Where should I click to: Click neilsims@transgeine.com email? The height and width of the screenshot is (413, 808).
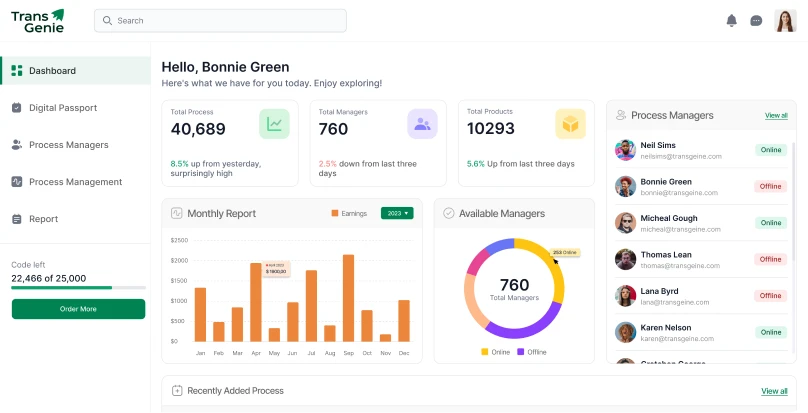pyautogui.click(x=681, y=156)
